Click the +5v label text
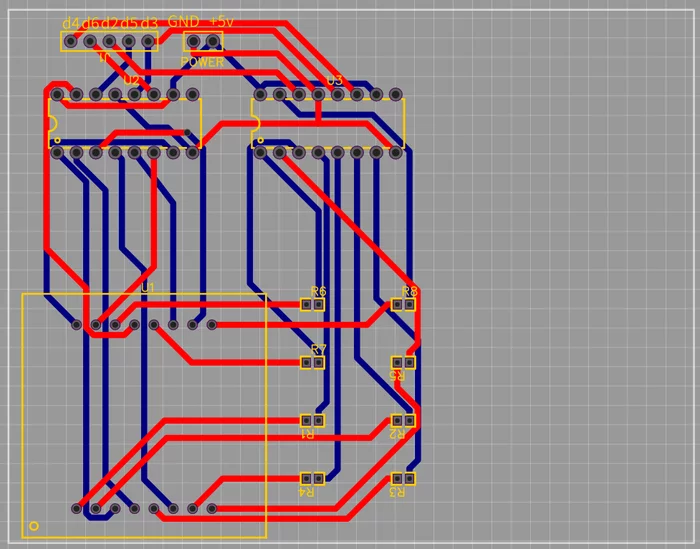The width and height of the screenshot is (700, 549). click(221, 21)
